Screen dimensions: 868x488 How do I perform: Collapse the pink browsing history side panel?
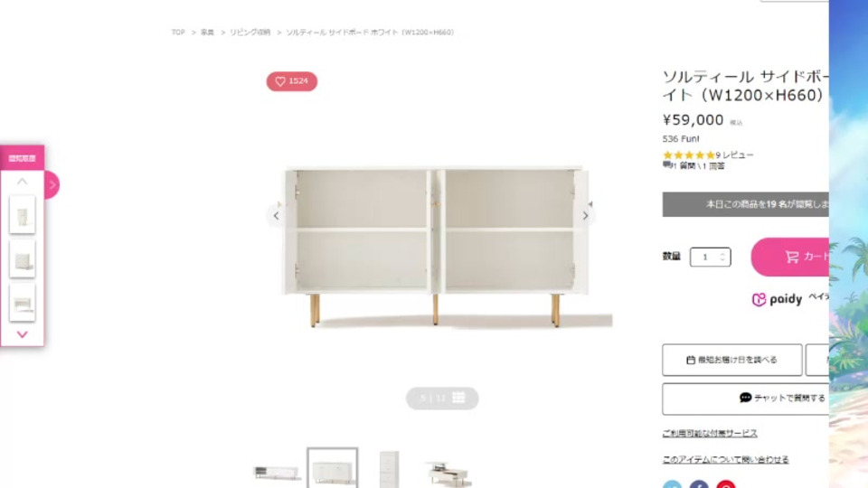(x=52, y=184)
